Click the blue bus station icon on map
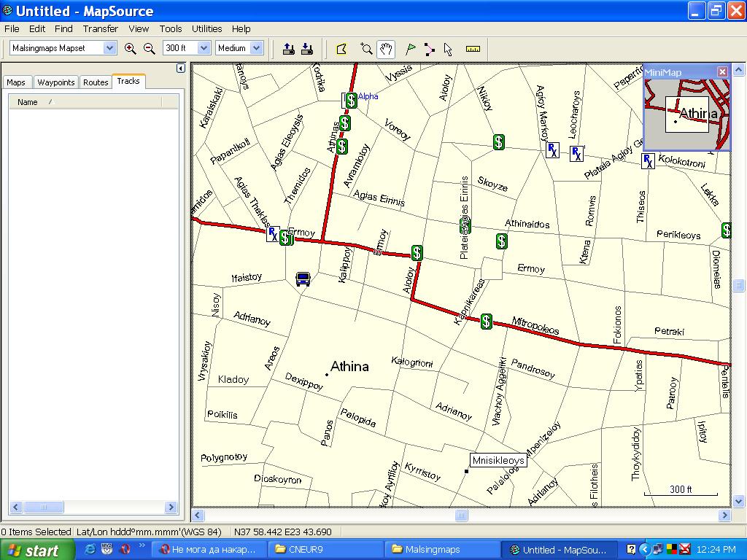This screenshot has width=747, height=560. pos(303,279)
